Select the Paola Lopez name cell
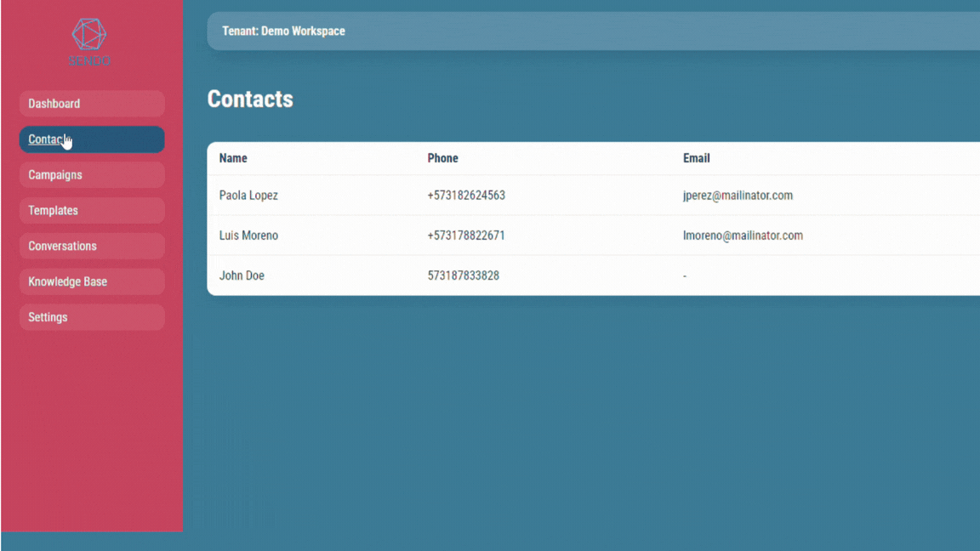 coord(248,196)
